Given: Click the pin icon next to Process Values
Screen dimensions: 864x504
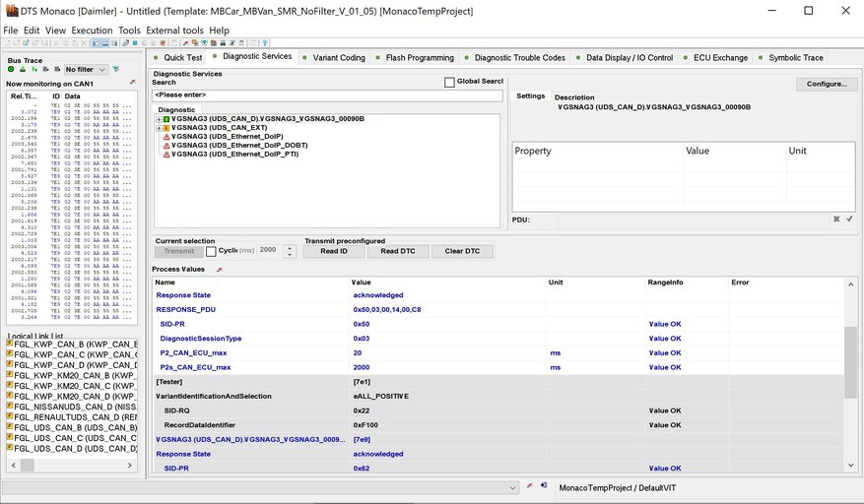Looking at the screenshot, I should pos(219,269).
